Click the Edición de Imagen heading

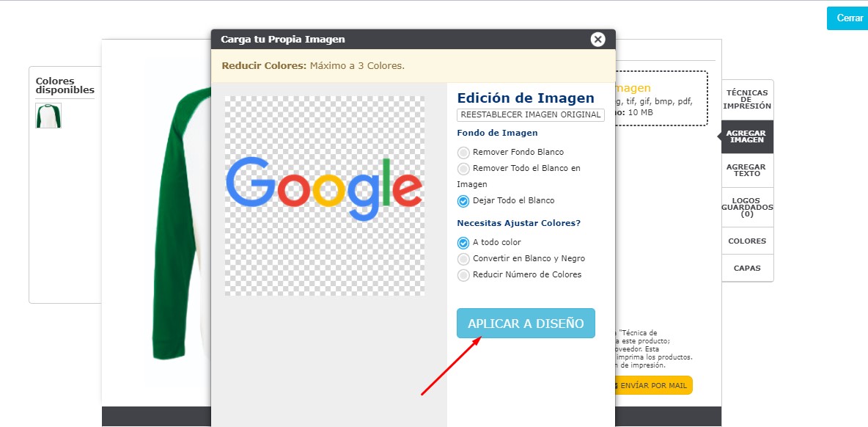tap(526, 98)
